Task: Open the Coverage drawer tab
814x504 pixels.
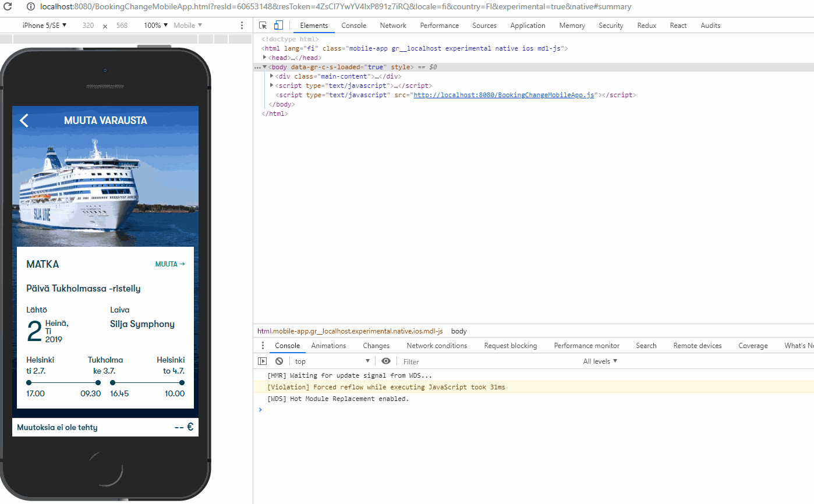Action: (x=753, y=346)
